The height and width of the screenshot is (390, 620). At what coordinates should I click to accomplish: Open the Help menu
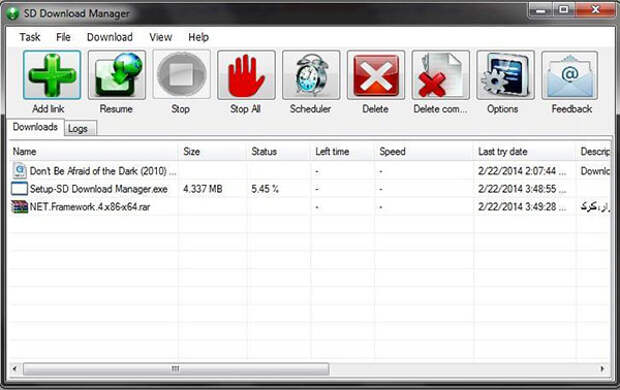198,37
